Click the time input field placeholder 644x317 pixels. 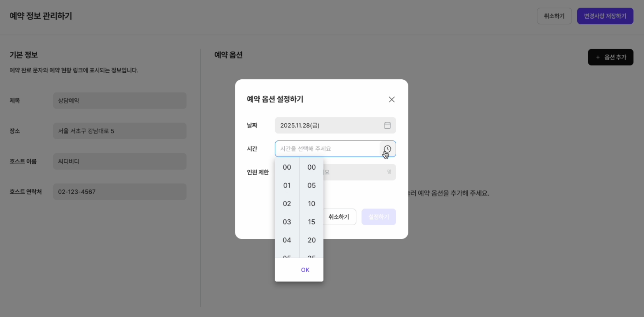point(326,149)
